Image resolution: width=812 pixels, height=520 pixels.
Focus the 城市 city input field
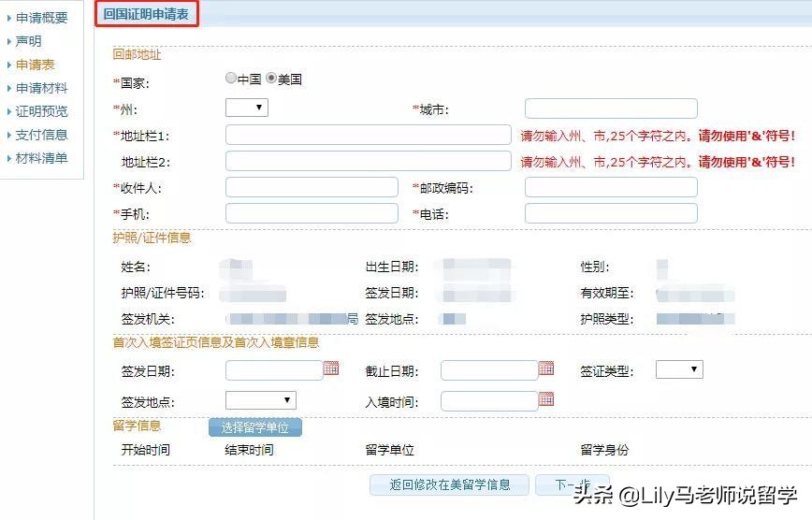611,108
